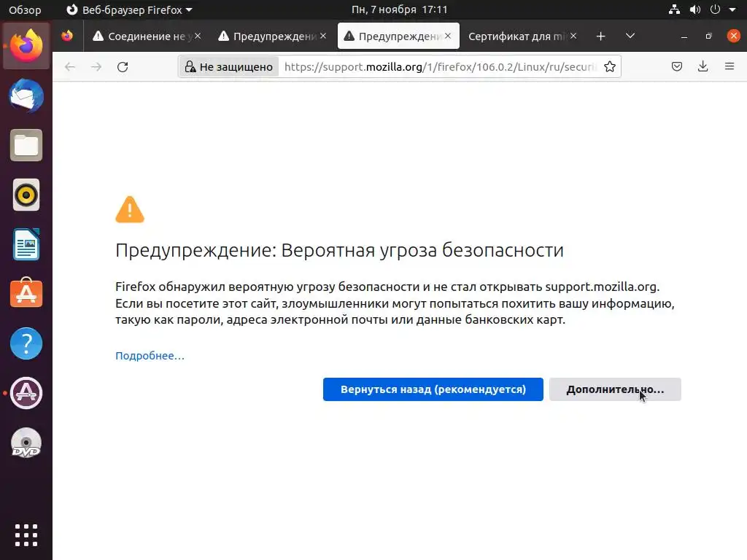Bookmark this page with the star
The width and height of the screenshot is (747, 560).
[609, 66]
